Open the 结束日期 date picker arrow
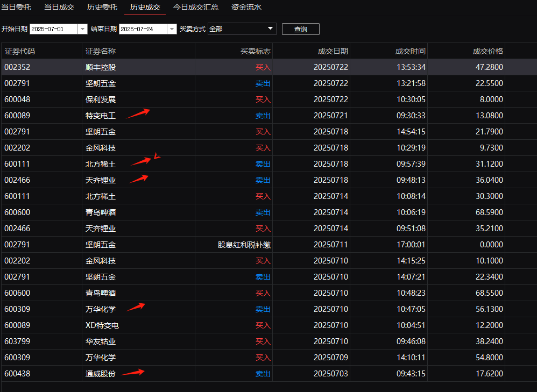Image resolution: width=537 pixels, height=392 pixels. [172, 29]
